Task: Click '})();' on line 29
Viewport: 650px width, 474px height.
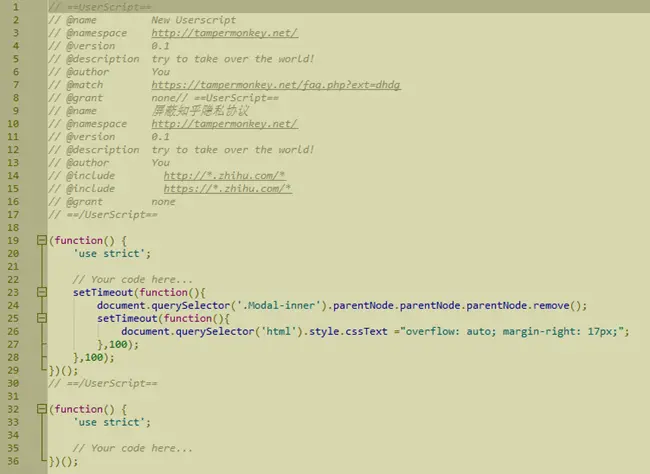Action: pyautogui.click(x=63, y=370)
